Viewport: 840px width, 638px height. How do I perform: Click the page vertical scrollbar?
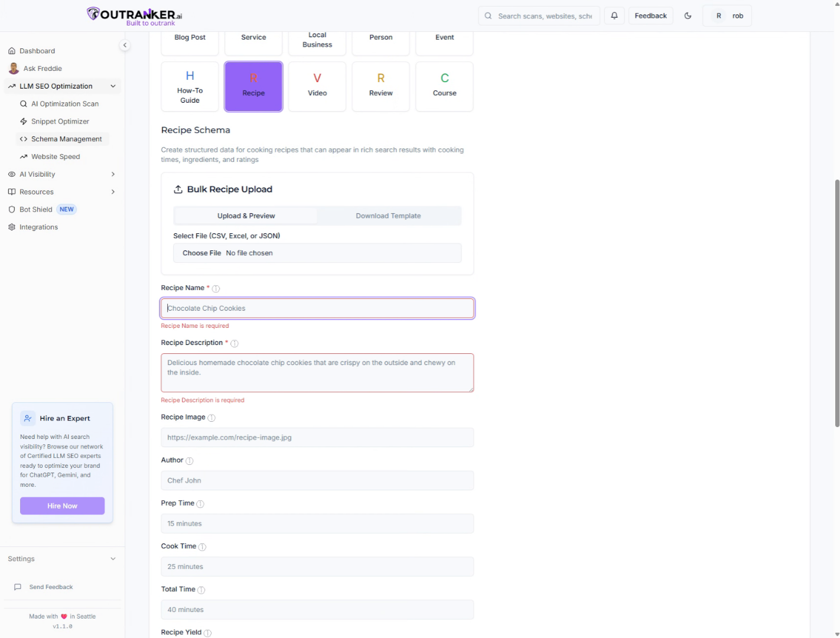pyautogui.click(x=836, y=302)
